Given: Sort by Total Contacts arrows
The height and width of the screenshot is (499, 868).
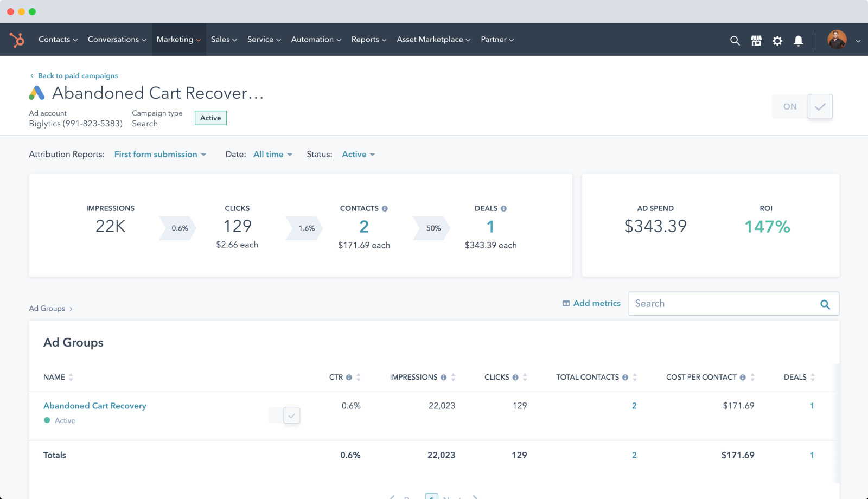Looking at the screenshot, I should coord(635,378).
